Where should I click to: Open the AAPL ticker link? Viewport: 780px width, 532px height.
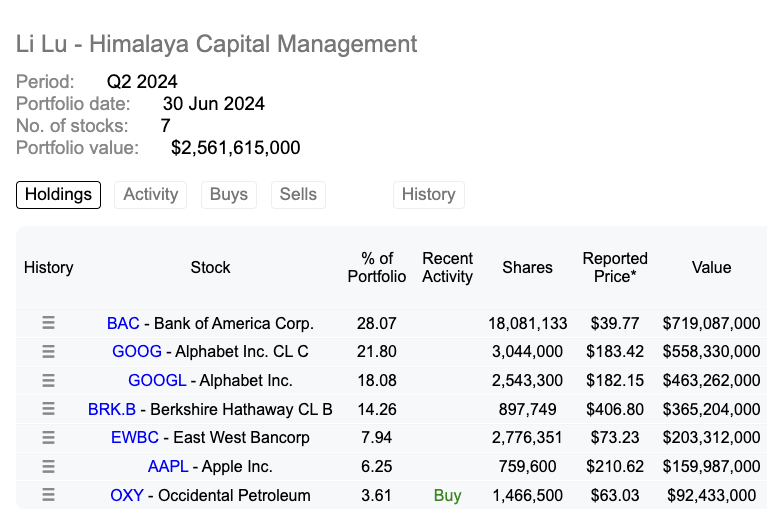[167, 466]
